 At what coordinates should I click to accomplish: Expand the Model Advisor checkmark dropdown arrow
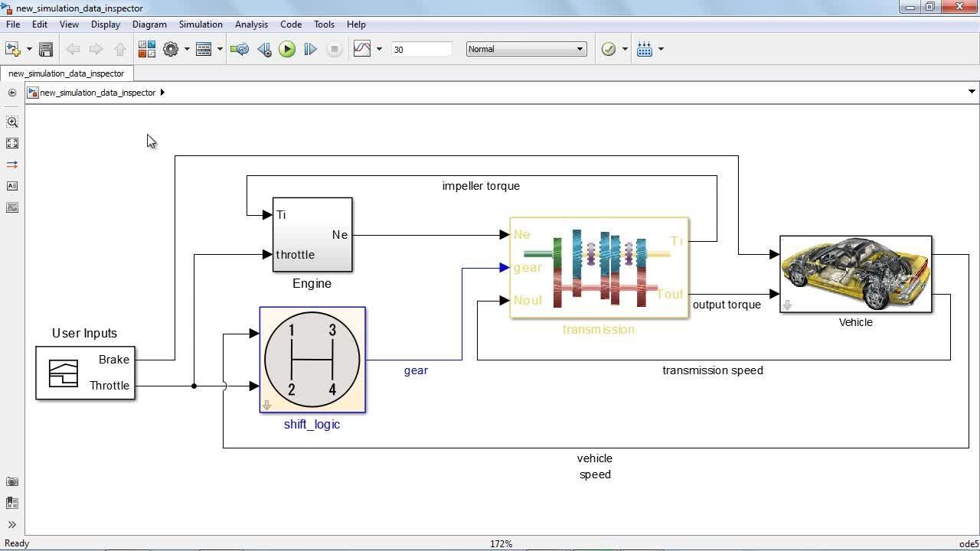[x=625, y=49]
